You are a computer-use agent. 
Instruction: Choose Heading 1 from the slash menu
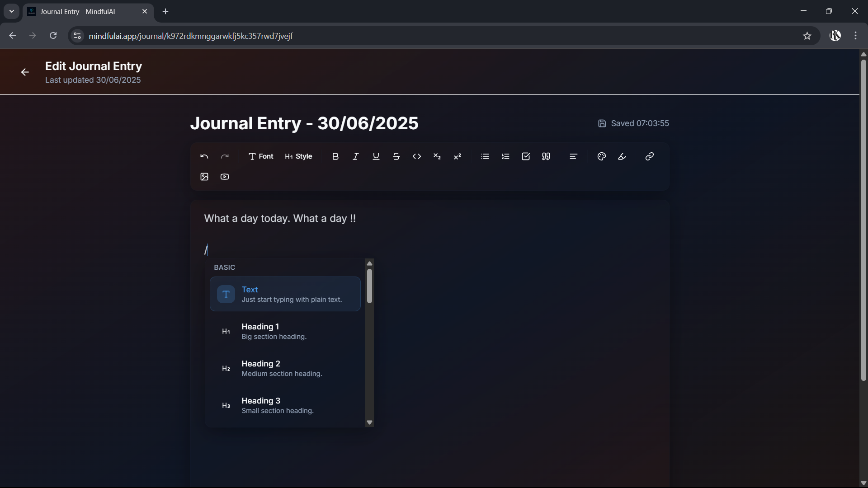pos(285,331)
